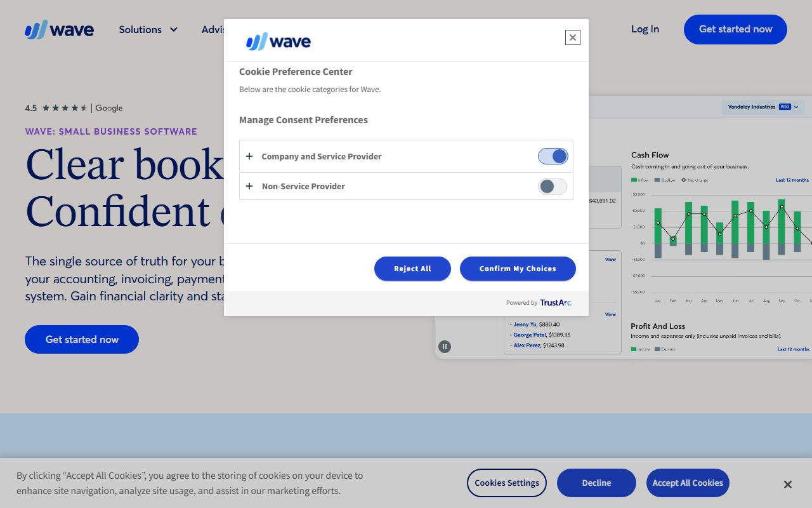The height and width of the screenshot is (508, 812).
Task: Close the Cookie Preference Center dialog
Action: click(572, 37)
